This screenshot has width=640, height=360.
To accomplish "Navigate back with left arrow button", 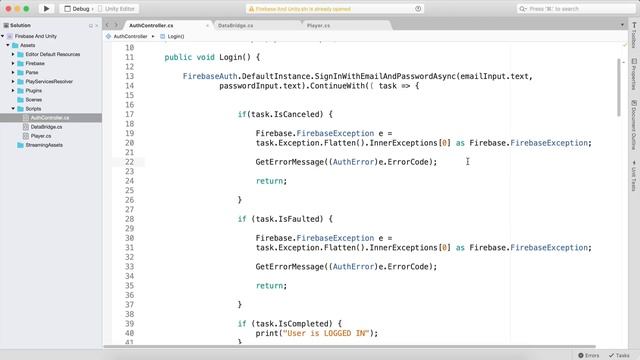I will click(107, 25).
